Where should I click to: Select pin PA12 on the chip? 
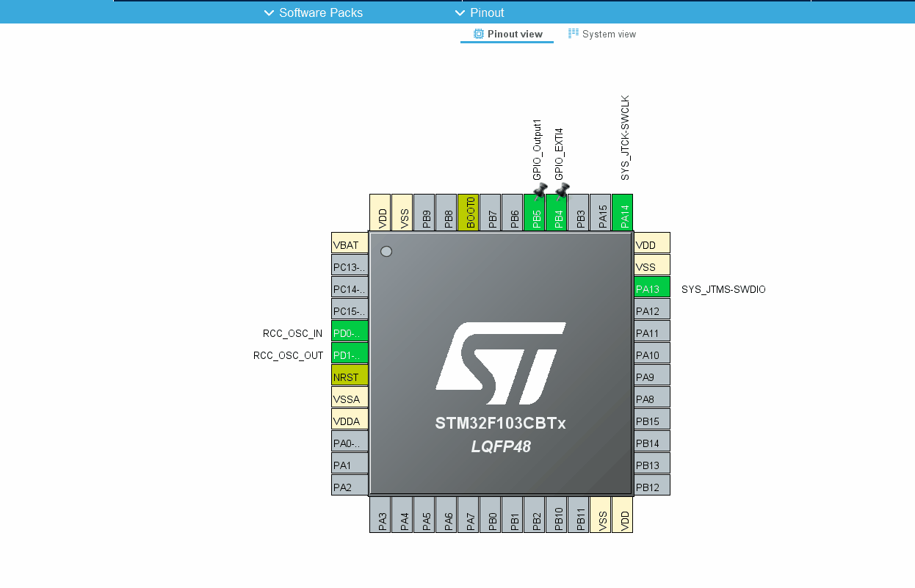[652, 309]
